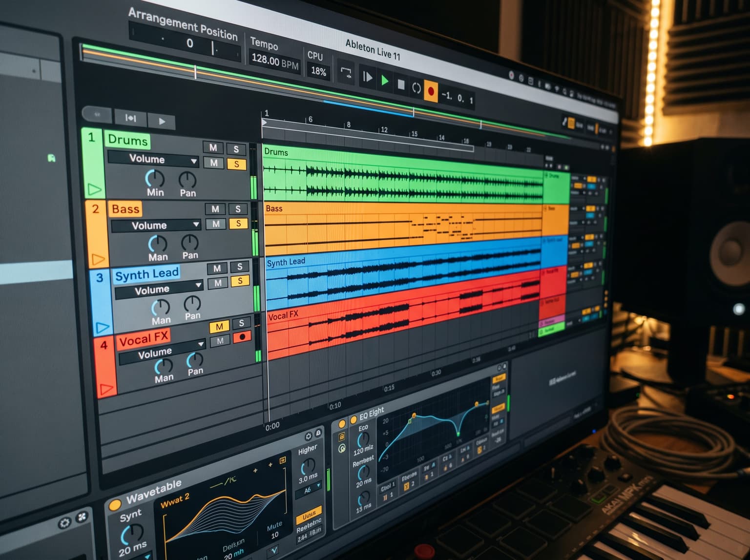This screenshot has width=750, height=560.
Task: Click the green icon in the left panel
Action: point(51,158)
